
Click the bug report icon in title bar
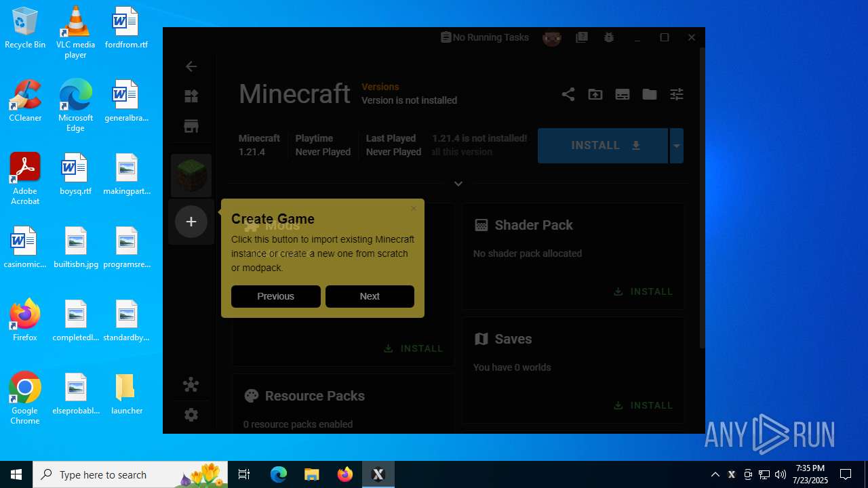tap(609, 38)
